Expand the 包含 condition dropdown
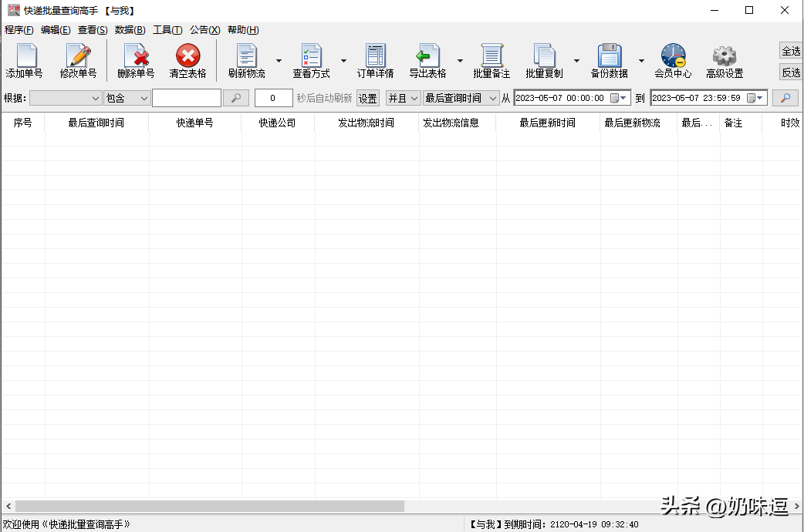804x532 pixels. click(x=144, y=98)
